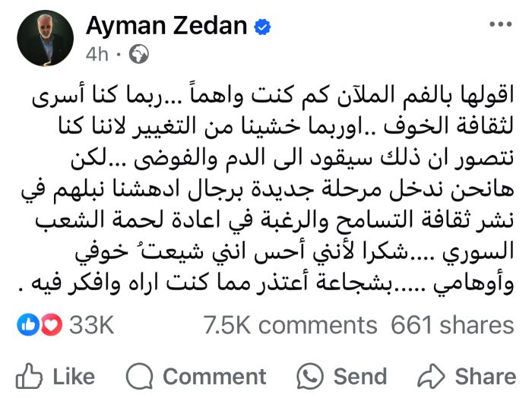Click the Send text label
This screenshot has width=532, height=398.
click(360, 377)
